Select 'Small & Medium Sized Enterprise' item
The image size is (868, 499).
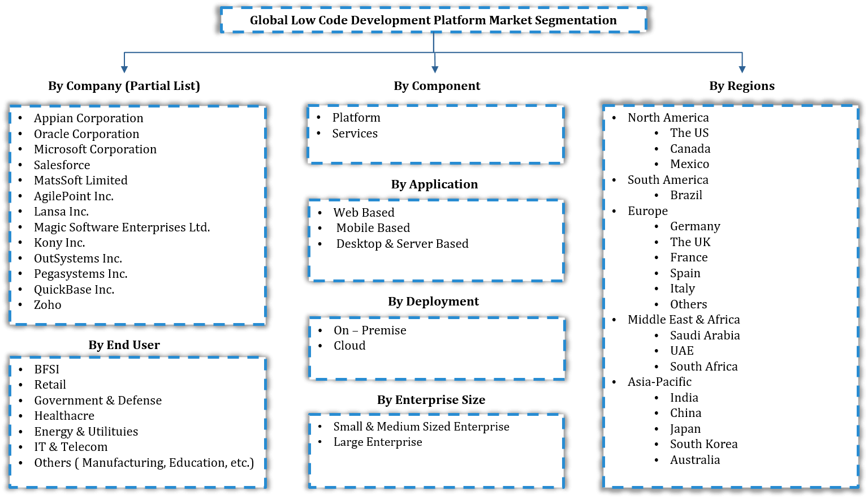421,427
